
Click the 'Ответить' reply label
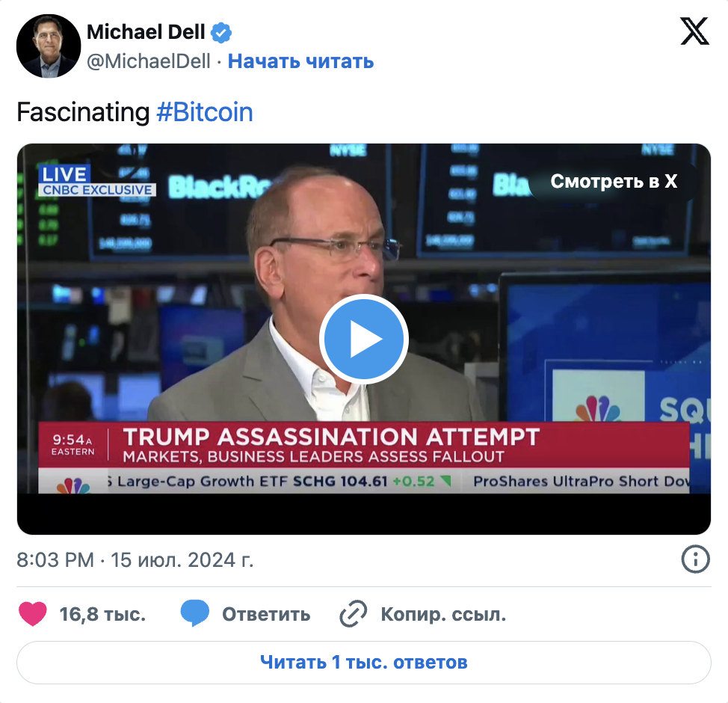266,614
